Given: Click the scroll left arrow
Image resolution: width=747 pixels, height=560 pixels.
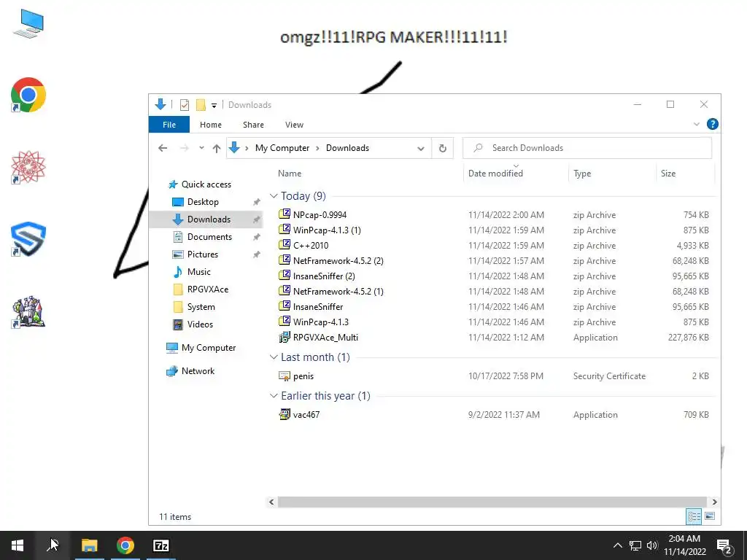Looking at the screenshot, I should coord(271,502).
